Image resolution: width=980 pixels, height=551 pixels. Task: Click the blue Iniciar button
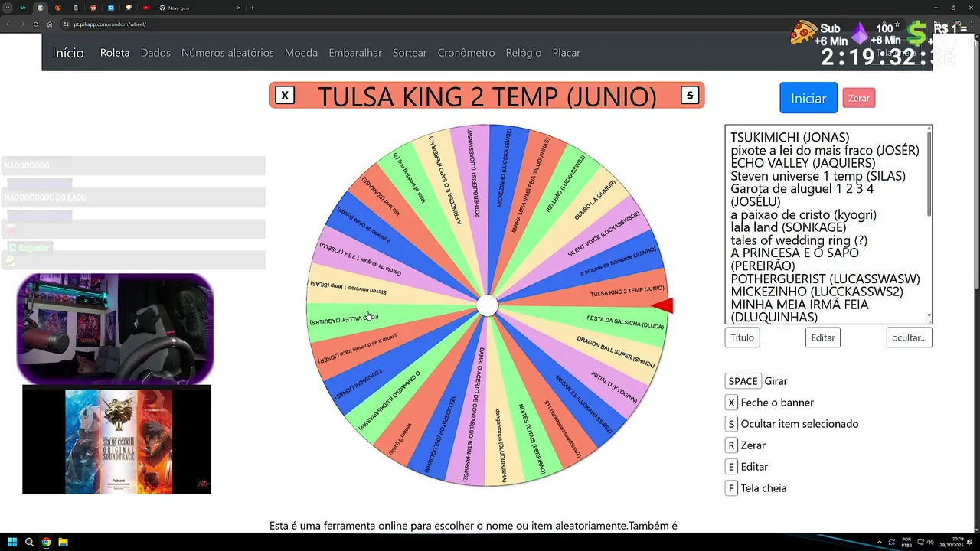pyautogui.click(x=808, y=98)
